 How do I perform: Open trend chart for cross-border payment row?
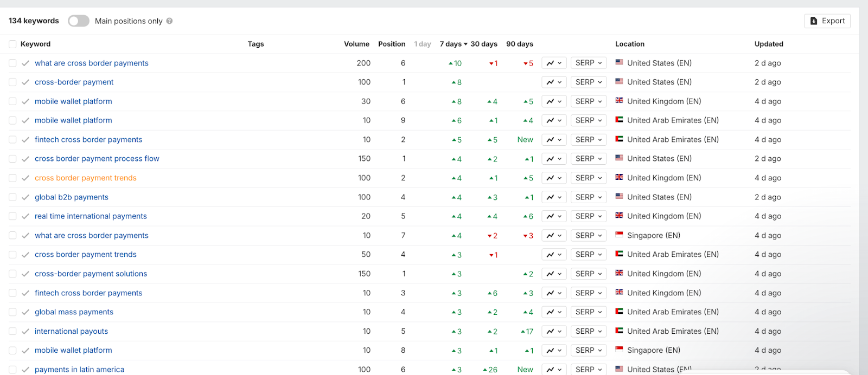[x=554, y=82]
